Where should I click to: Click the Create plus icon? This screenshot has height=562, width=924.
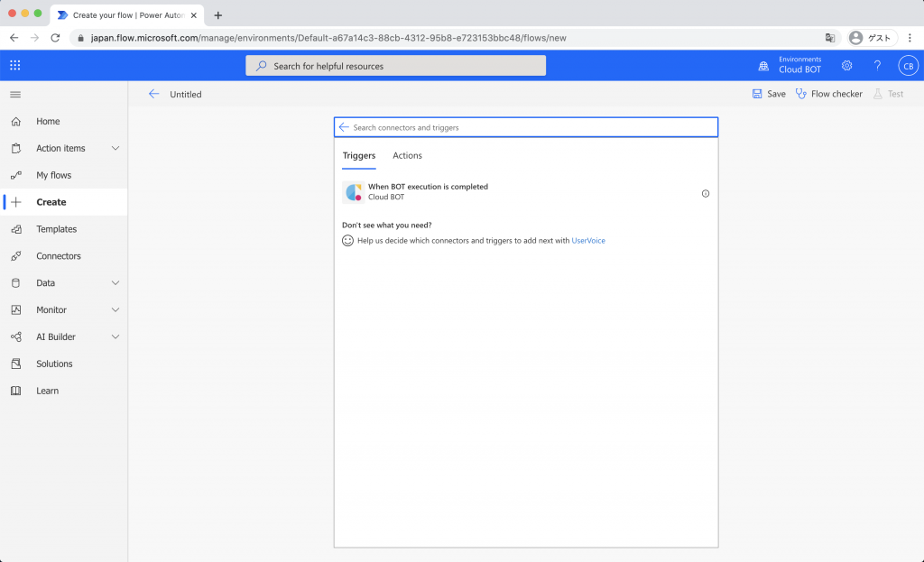(16, 202)
